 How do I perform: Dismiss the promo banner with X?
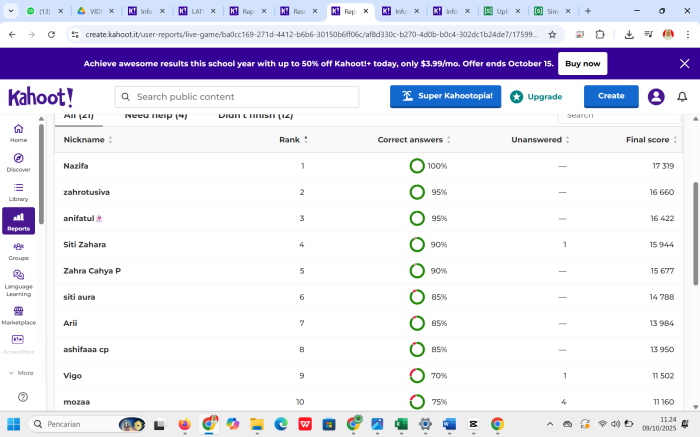coord(684,63)
